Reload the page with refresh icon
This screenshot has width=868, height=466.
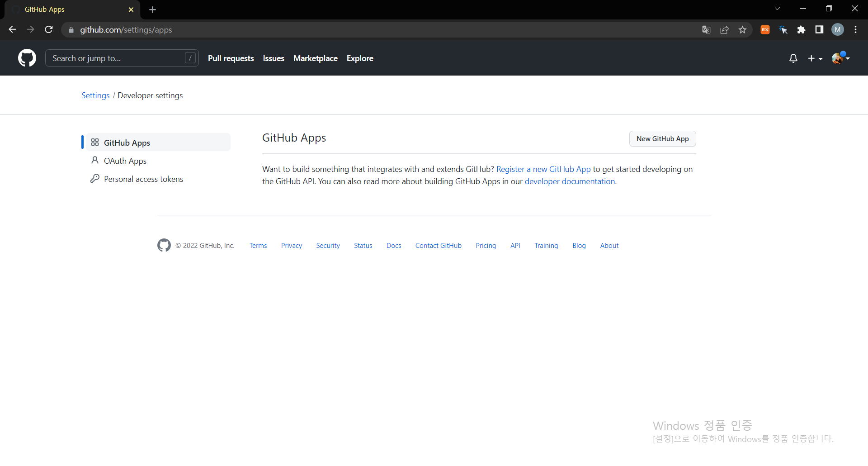pos(49,29)
